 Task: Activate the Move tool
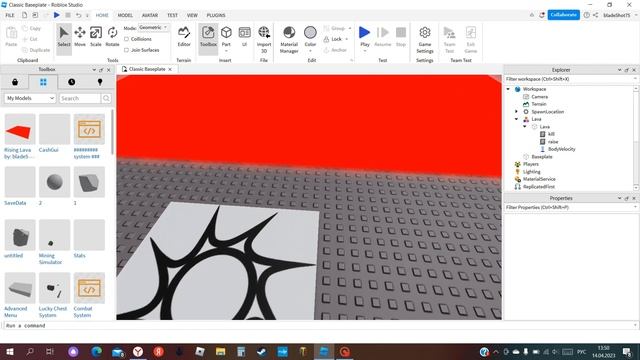80,37
